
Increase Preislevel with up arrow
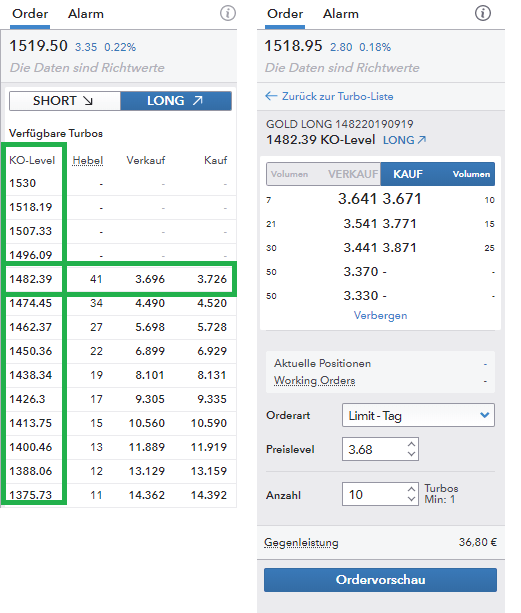click(x=411, y=444)
